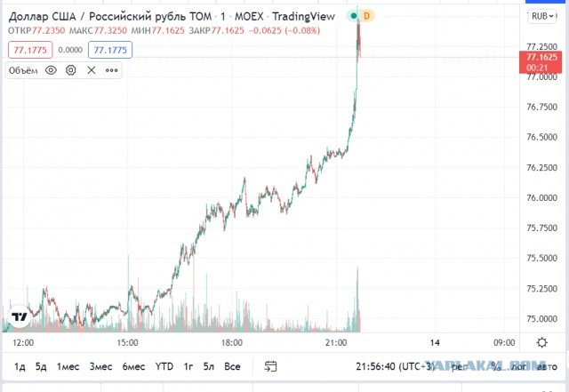Click the ЗАКР77.1625 close value
This screenshot has height=392, width=569.
[x=217, y=30]
